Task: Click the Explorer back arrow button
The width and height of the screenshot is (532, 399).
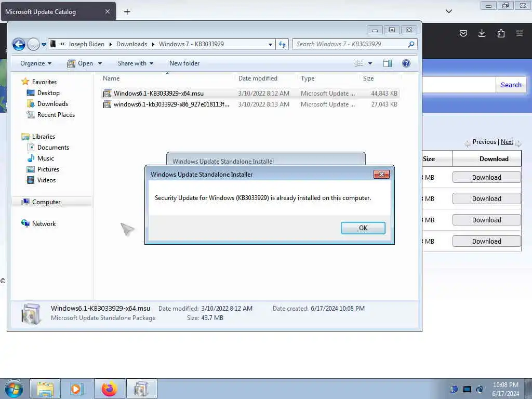Action: point(19,44)
